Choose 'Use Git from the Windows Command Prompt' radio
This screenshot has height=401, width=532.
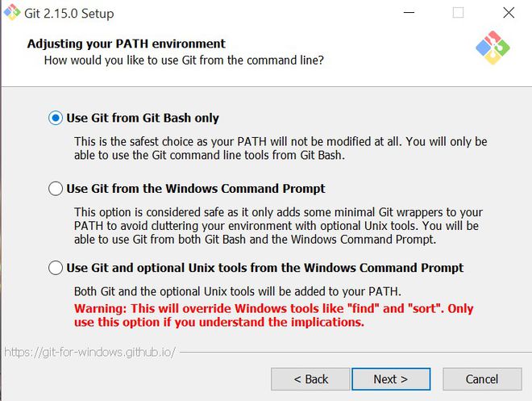pos(56,189)
